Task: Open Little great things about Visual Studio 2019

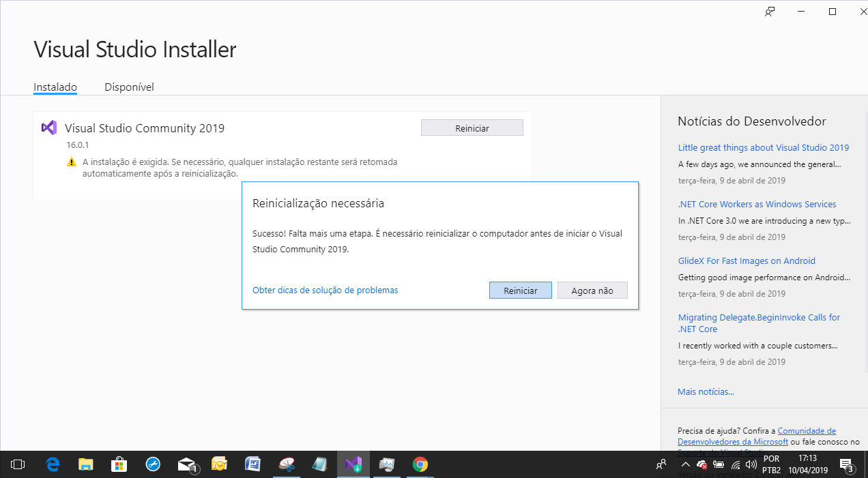Action: 764,147
